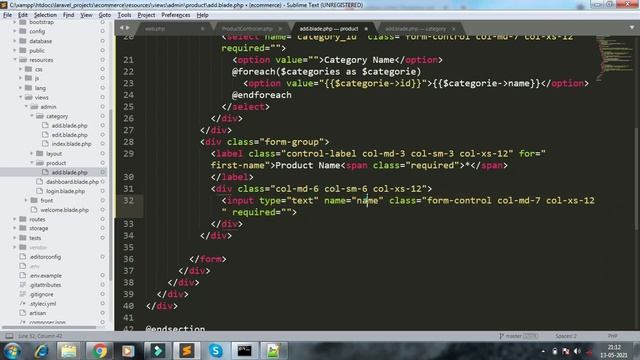Close the add.blade.php — category tab
This screenshot has width=640, height=360.
(x=453, y=29)
